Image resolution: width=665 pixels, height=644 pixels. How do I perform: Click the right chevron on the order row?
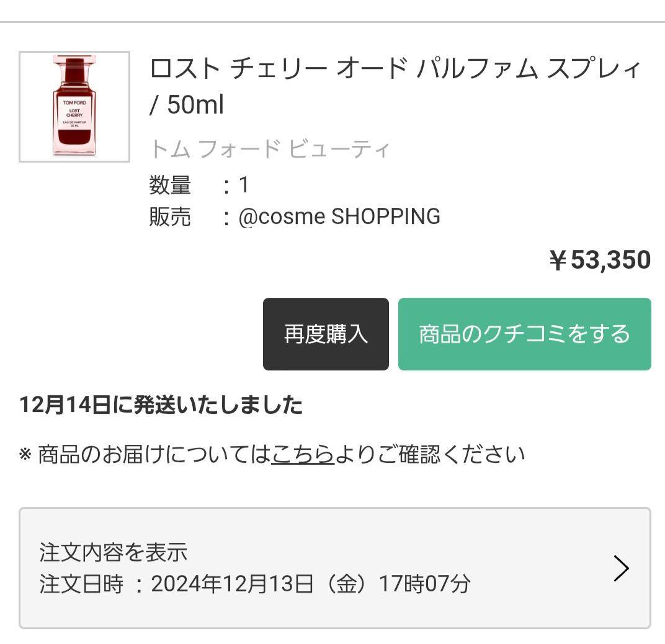pyautogui.click(x=620, y=568)
